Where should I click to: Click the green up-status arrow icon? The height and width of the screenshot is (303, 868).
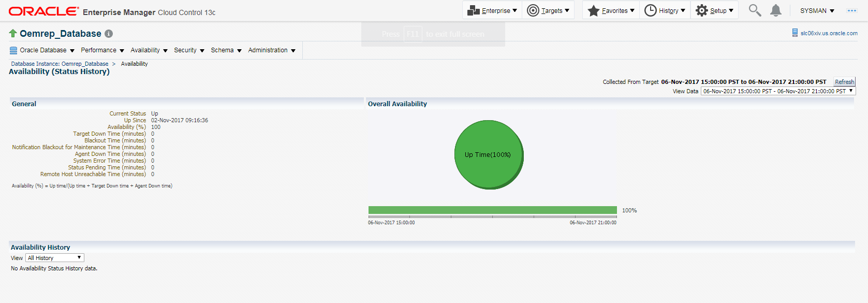pyautogui.click(x=13, y=34)
